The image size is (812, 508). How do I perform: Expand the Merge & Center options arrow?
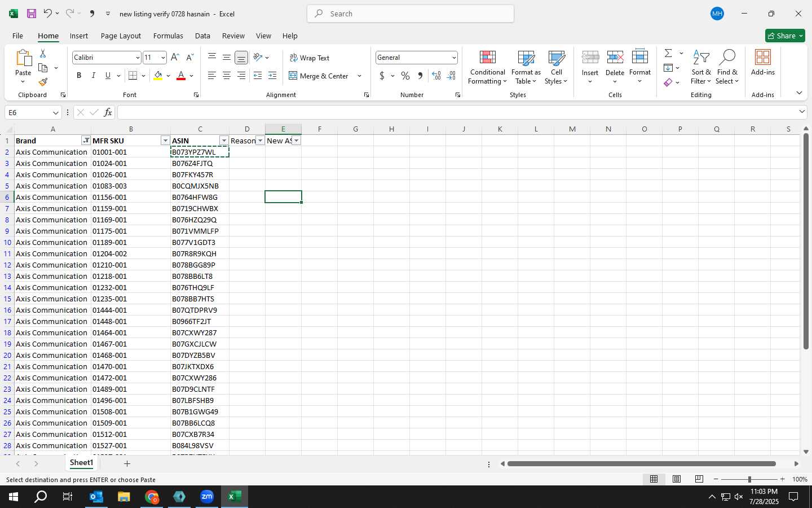click(x=359, y=76)
